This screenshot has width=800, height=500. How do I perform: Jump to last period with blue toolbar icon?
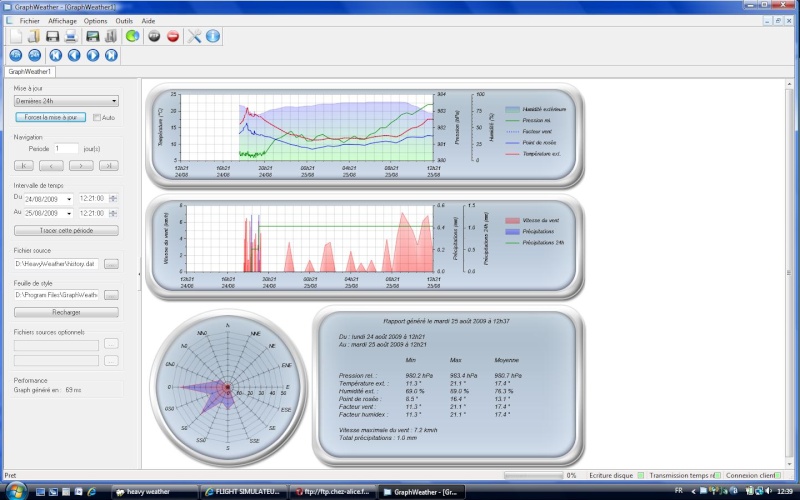coord(111,55)
